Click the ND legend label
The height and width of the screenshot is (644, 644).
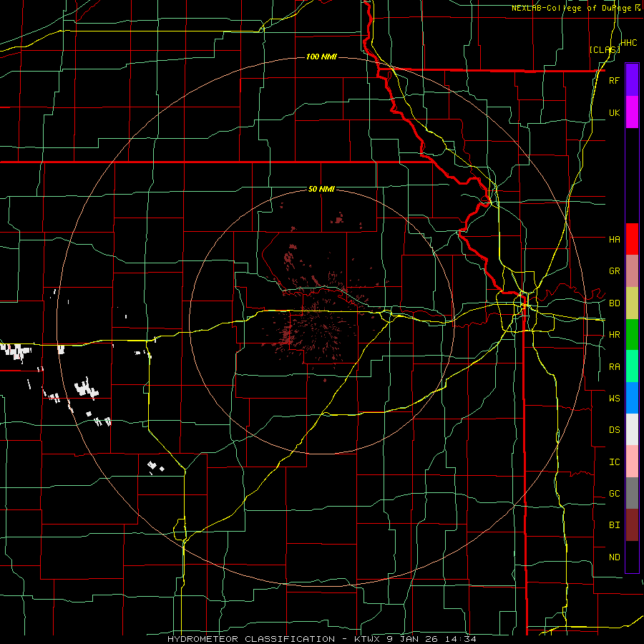(614, 557)
